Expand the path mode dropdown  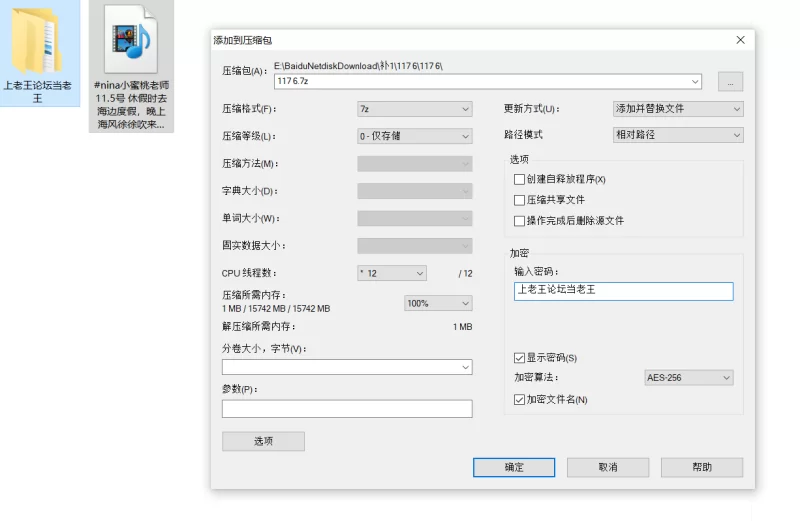(x=678, y=135)
